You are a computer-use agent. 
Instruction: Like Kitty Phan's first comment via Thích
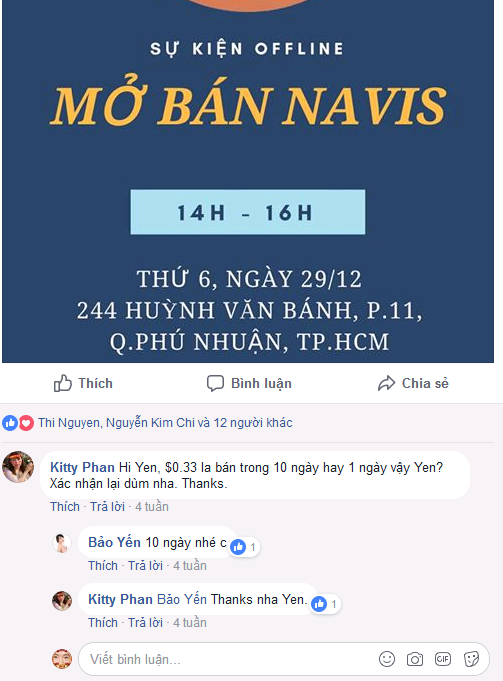point(65,507)
